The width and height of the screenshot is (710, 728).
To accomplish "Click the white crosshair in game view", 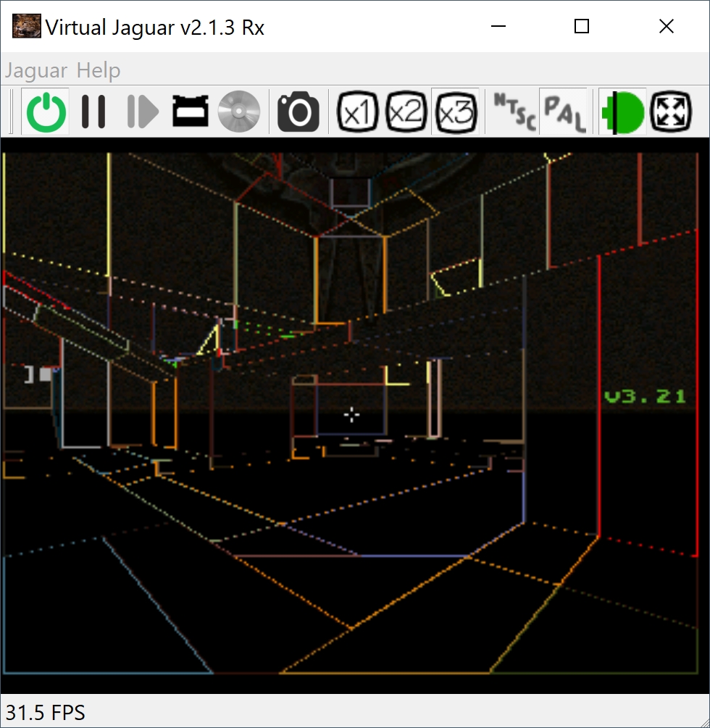I will pyautogui.click(x=351, y=414).
